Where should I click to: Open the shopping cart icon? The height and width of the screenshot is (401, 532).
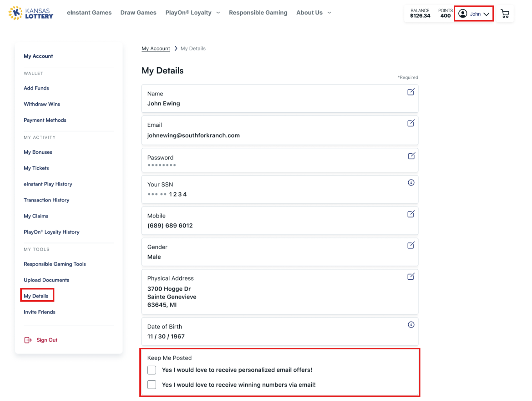505,14
